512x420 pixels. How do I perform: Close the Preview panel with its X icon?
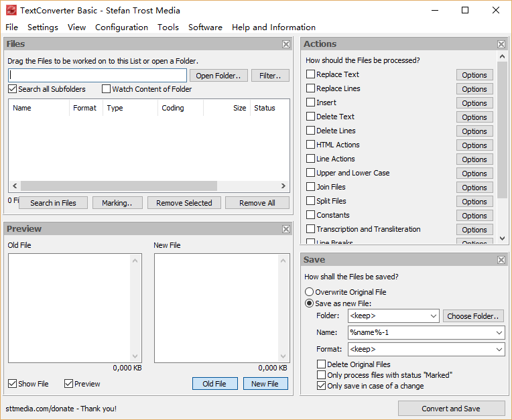click(286, 229)
